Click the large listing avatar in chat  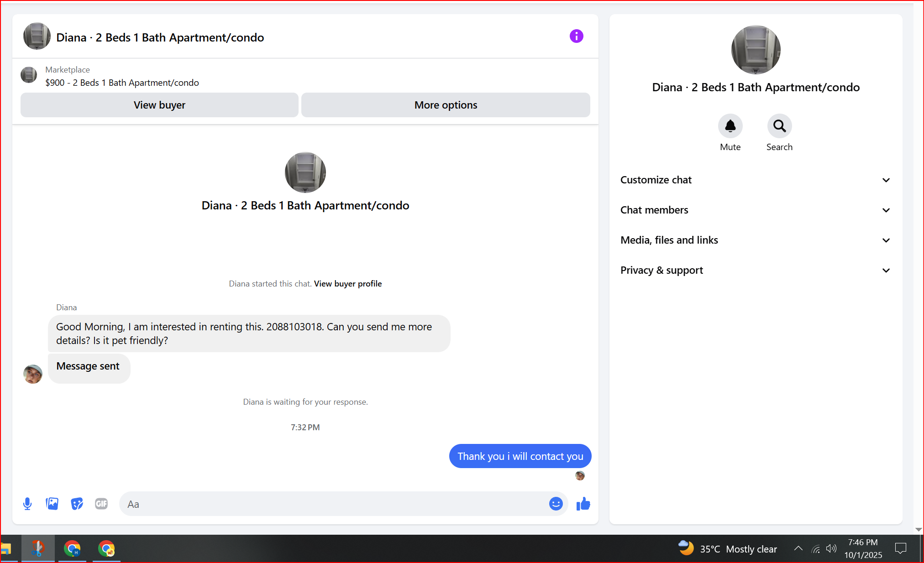click(305, 172)
